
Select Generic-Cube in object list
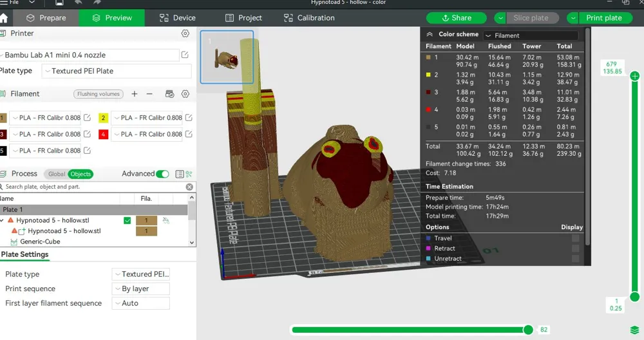tap(40, 242)
